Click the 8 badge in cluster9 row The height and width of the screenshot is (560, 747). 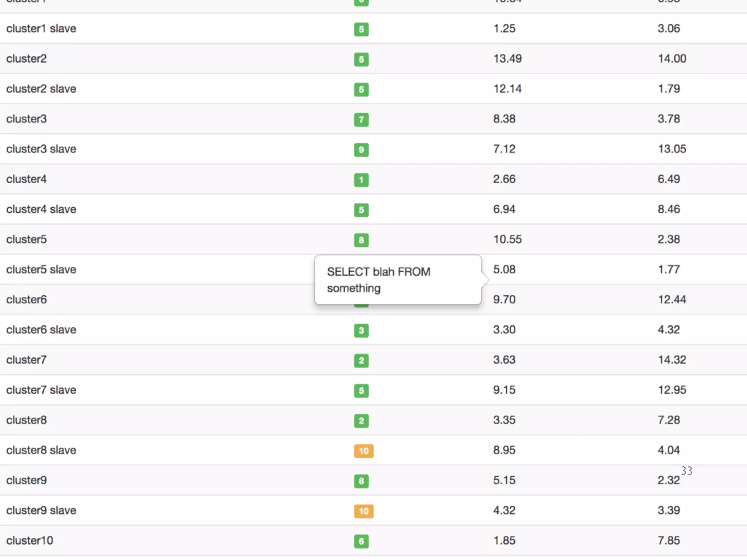point(361,481)
